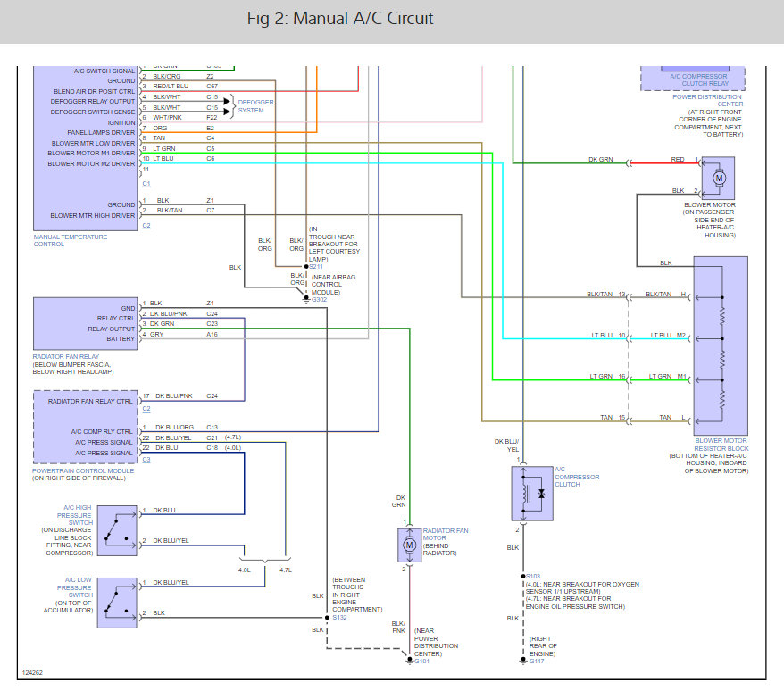
Task: Click the upper defogger arrow on pin 4
Action: point(227,102)
